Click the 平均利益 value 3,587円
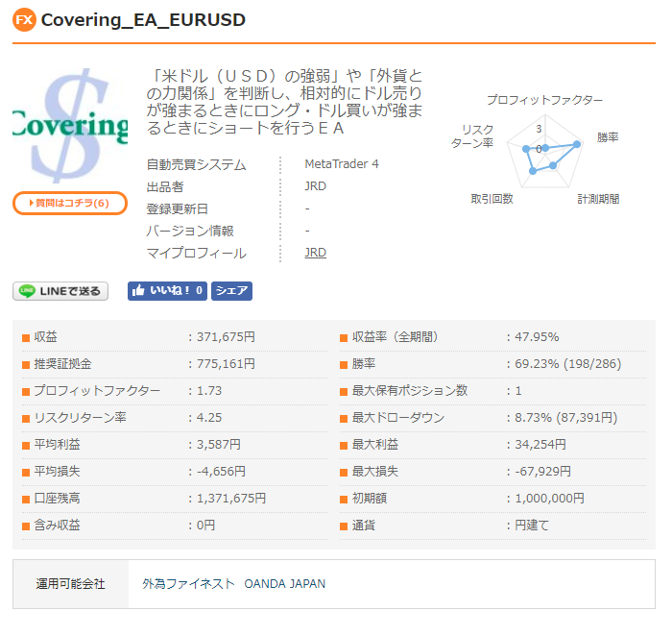Screen dimensions: 672x636 [x=219, y=445]
